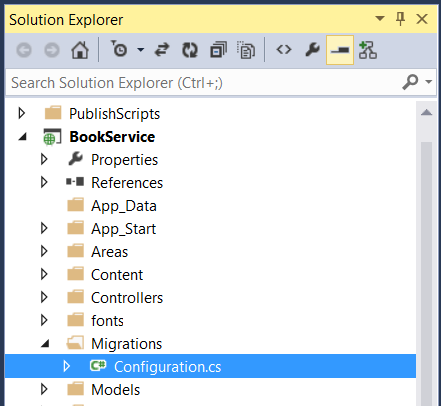Expand the Configuration.cs file node
This screenshot has width=441, height=406.
[x=67, y=366]
